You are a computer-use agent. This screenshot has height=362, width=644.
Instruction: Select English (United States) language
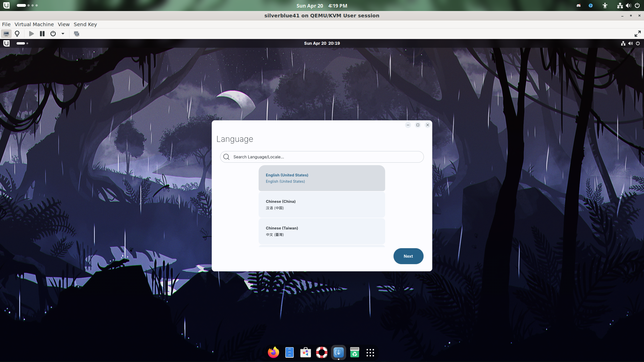click(322, 178)
